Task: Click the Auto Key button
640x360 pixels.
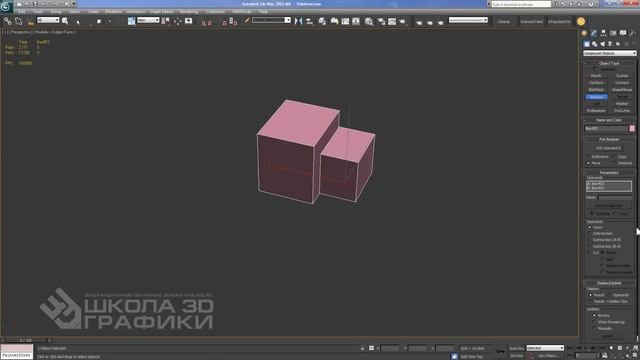Action: (516, 348)
